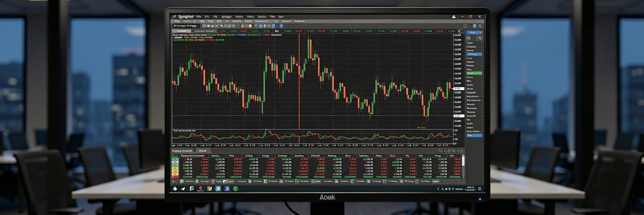Click the green highlighted button in right sidebar

point(474,73)
